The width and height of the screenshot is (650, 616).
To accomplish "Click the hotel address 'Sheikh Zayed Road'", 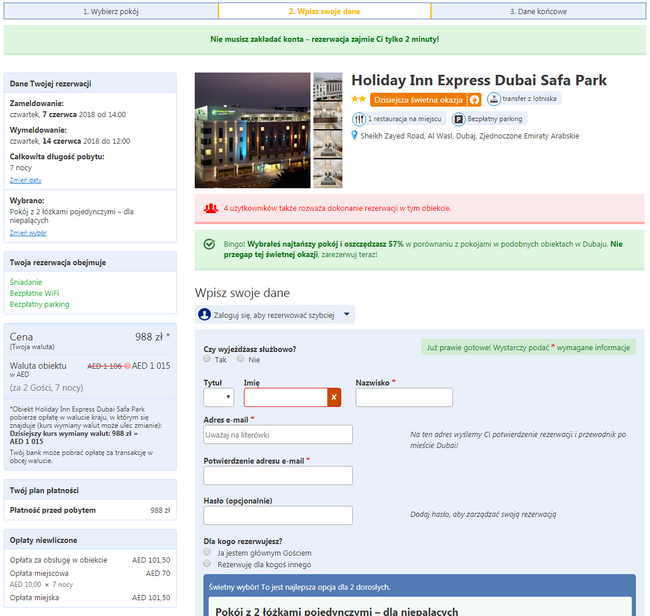I will [470, 136].
